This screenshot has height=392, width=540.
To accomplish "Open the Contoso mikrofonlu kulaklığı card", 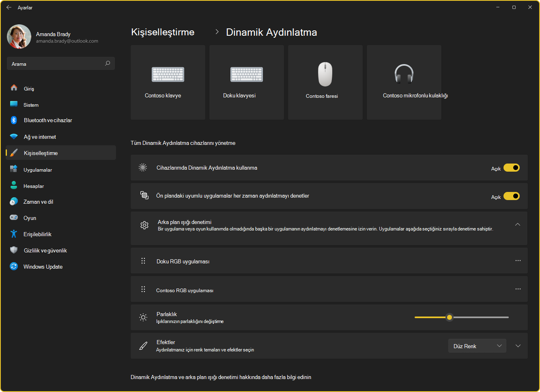I will [404, 82].
